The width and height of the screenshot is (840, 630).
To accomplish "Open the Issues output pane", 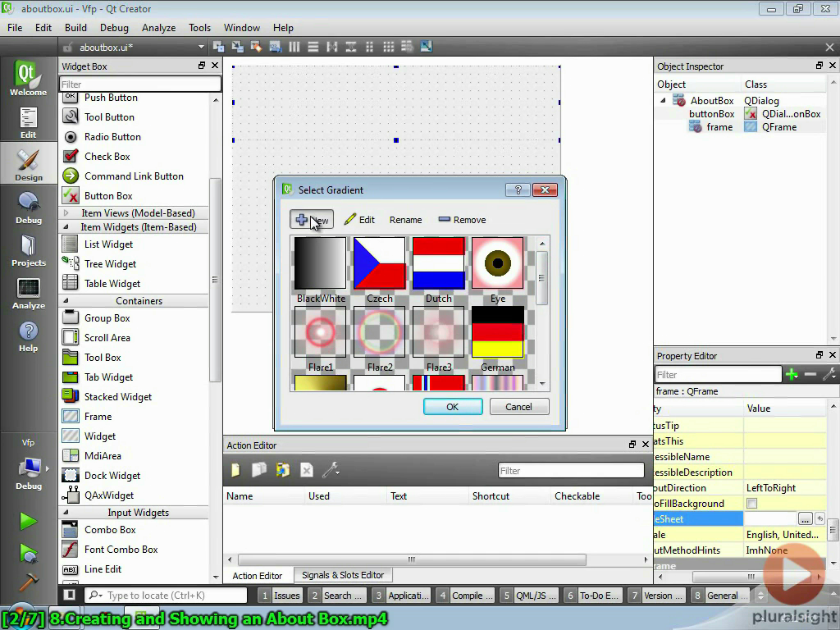I will tap(281, 596).
